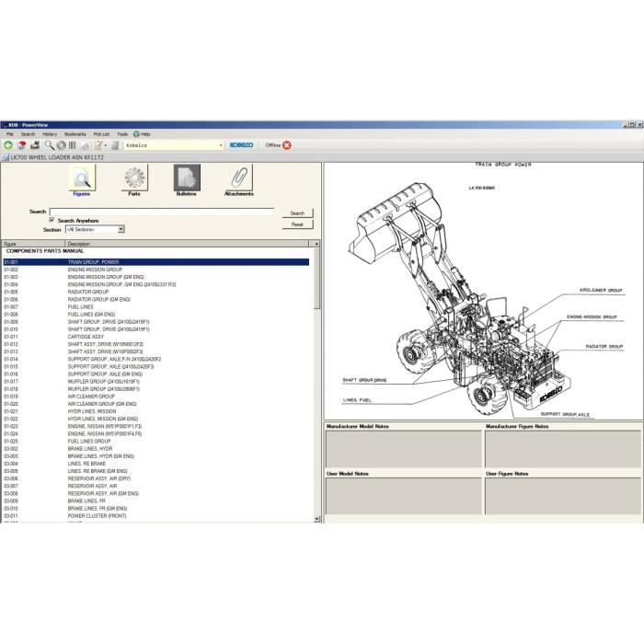Click ENGINE-MISSION GROUP label in diagram
This screenshot has height=644, width=644.
592,316
